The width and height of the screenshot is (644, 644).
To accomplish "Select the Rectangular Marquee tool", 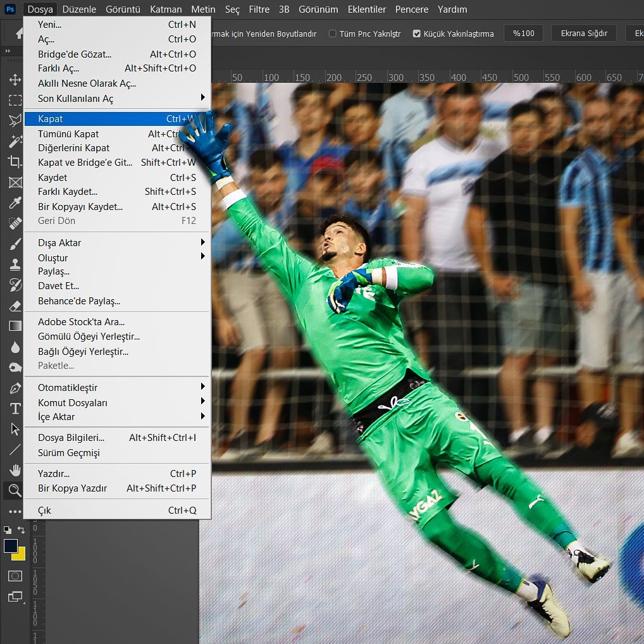I will tap(15, 100).
